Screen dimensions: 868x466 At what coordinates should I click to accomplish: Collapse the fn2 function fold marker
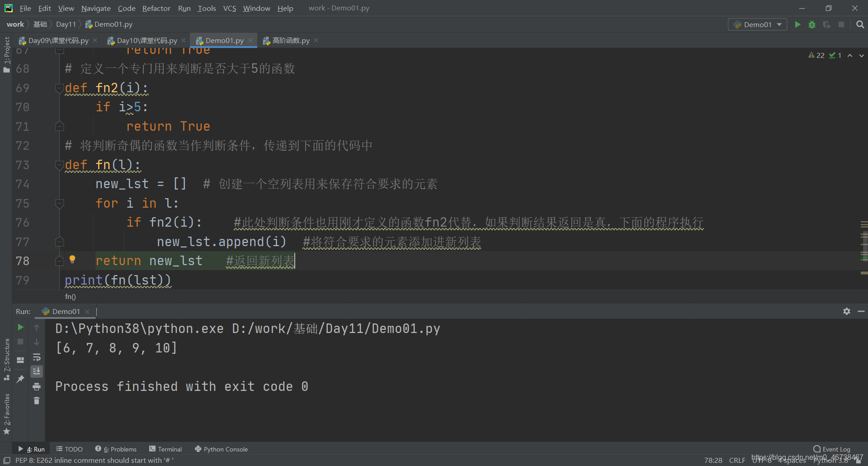point(59,88)
